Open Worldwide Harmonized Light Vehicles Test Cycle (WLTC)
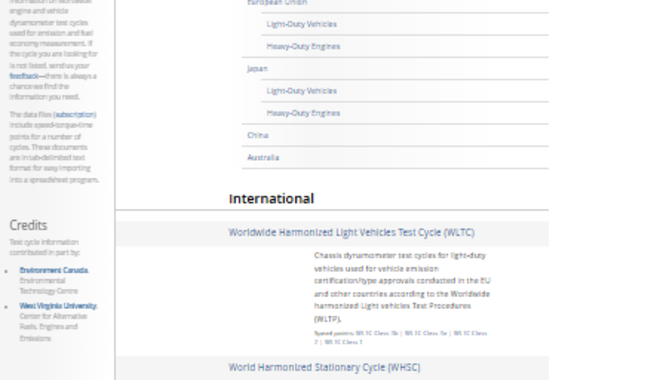The height and width of the screenshot is (380, 660). click(351, 233)
